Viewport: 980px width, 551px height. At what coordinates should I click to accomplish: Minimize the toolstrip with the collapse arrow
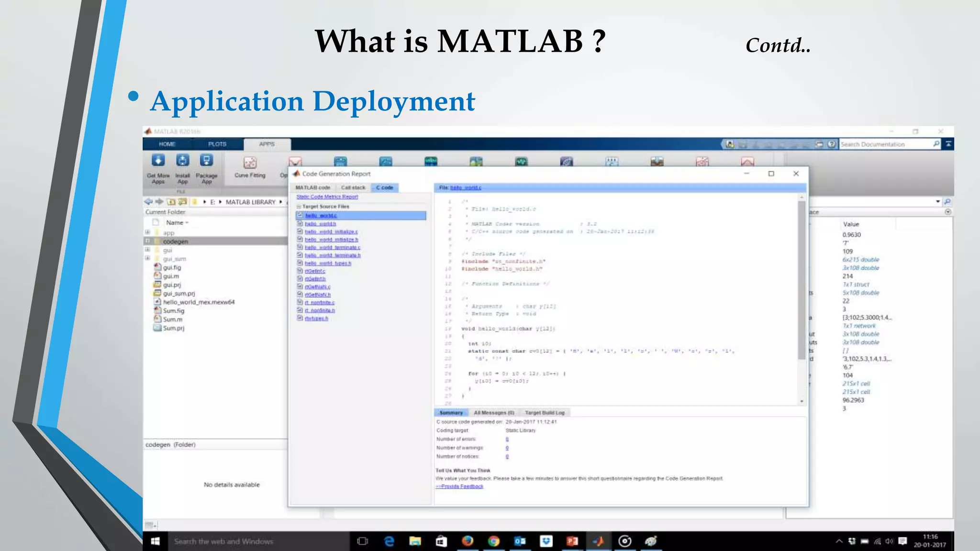tap(948, 143)
